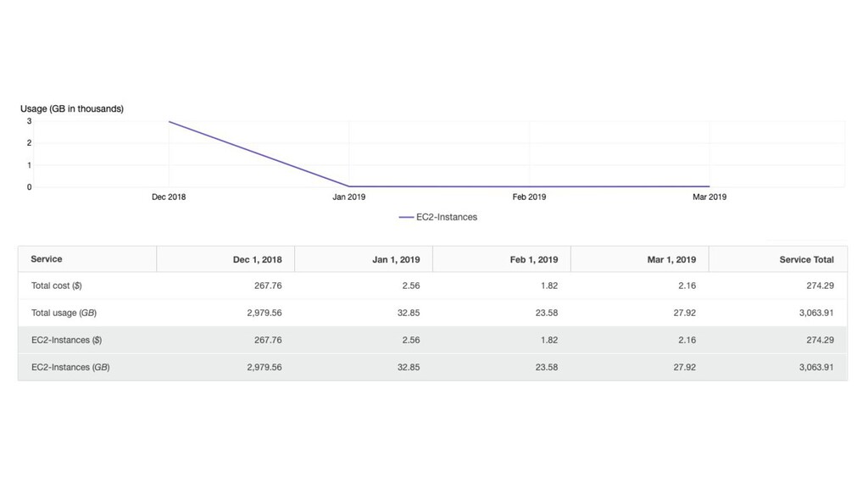
Task: Select the EC2-Instances (GB) row
Action: (432, 368)
